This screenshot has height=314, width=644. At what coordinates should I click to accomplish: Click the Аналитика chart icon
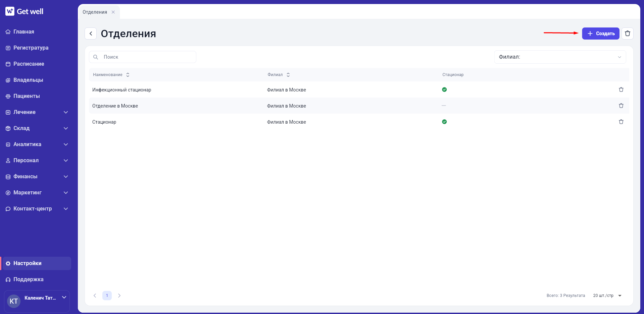coord(8,144)
